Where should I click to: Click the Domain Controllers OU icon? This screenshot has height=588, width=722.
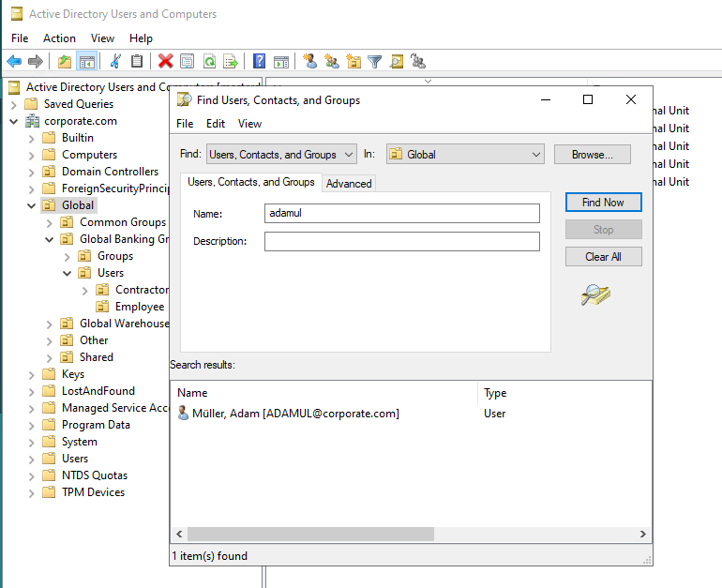(x=49, y=172)
